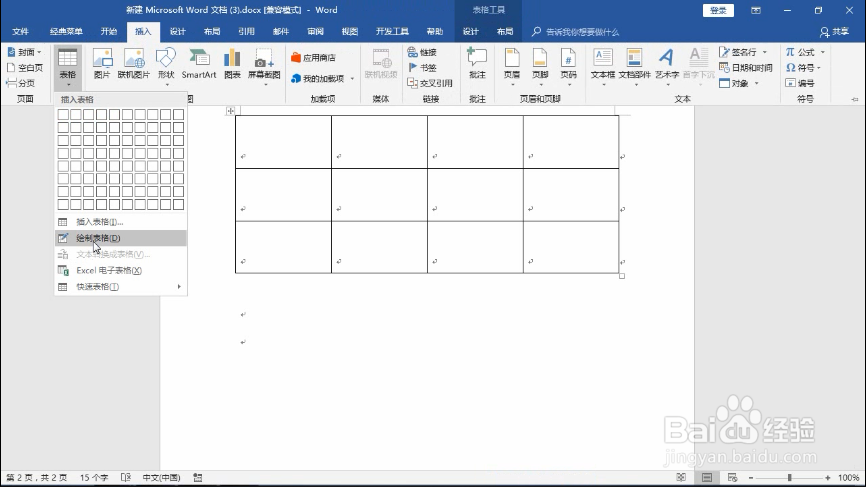Open the Table (表格) insert button
866x487 pixels.
[x=67, y=67]
